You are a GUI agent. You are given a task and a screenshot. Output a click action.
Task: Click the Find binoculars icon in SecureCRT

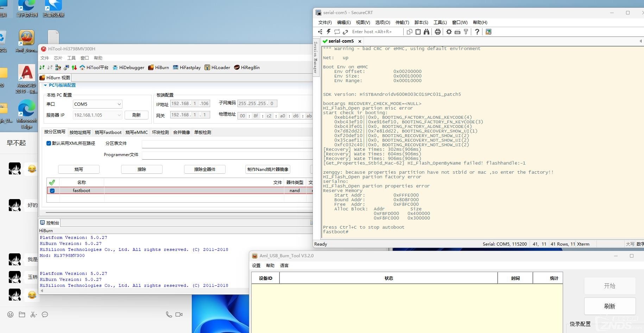coord(427,32)
